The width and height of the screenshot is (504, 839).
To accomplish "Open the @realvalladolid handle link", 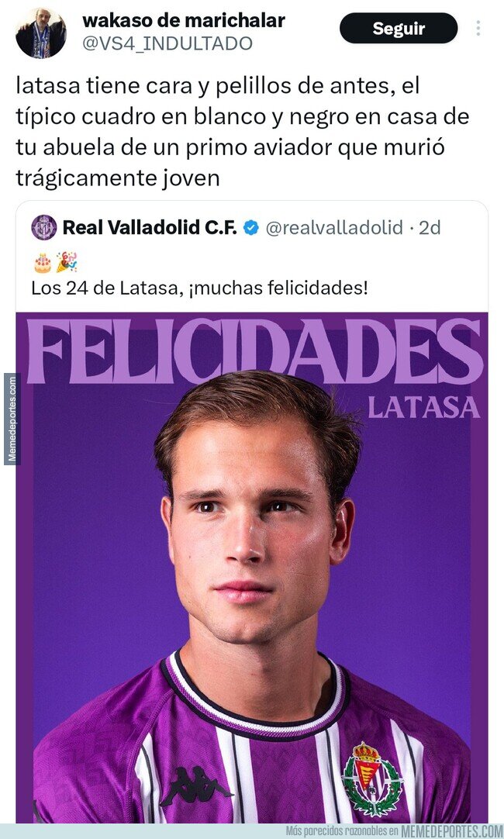I will [334, 228].
